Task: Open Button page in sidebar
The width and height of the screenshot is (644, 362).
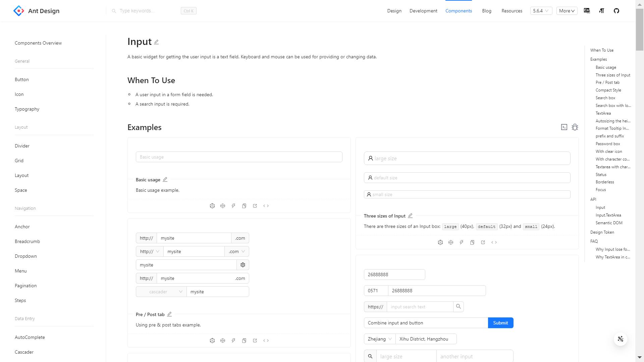Action: (x=22, y=79)
